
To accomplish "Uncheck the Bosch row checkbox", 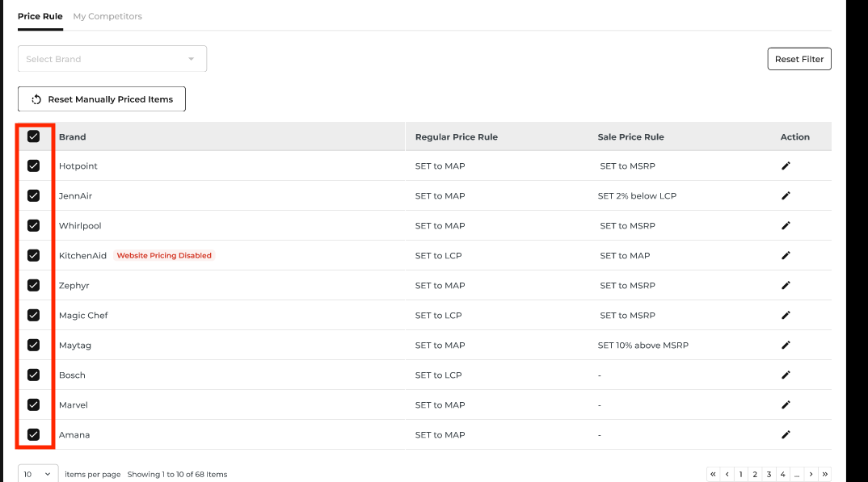I will click(x=33, y=375).
